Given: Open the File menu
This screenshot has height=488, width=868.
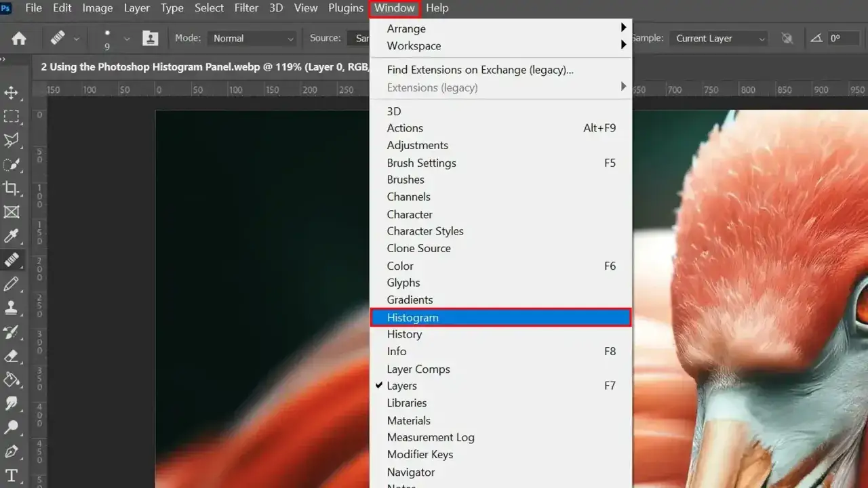Looking at the screenshot, I should [x=33, y=8].
